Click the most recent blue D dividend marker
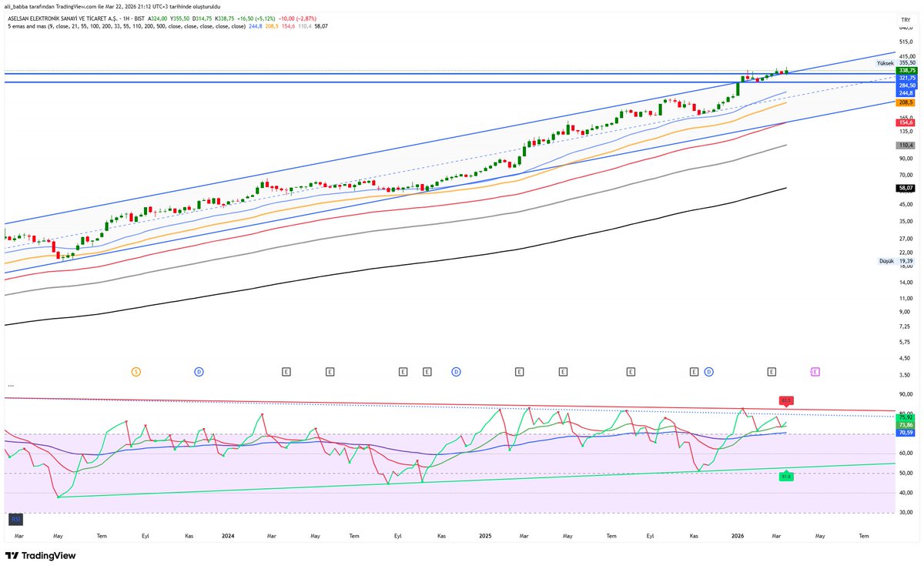 click(x=708, y=371)
